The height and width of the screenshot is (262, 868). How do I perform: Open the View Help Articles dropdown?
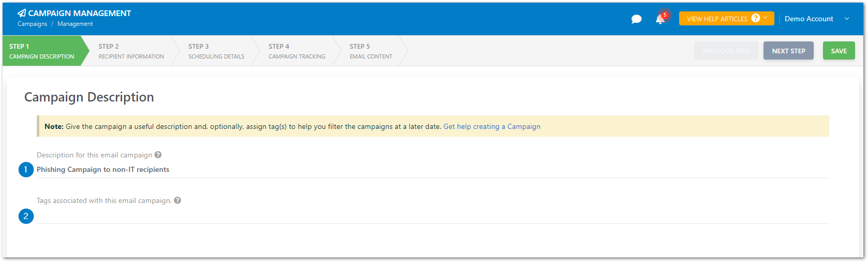coord(726,19)
